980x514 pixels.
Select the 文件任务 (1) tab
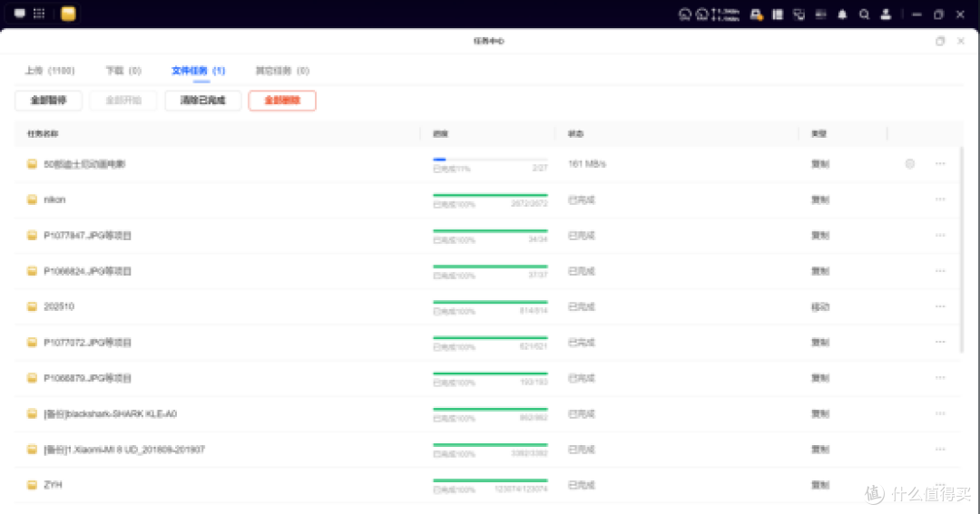pos(198,71)
